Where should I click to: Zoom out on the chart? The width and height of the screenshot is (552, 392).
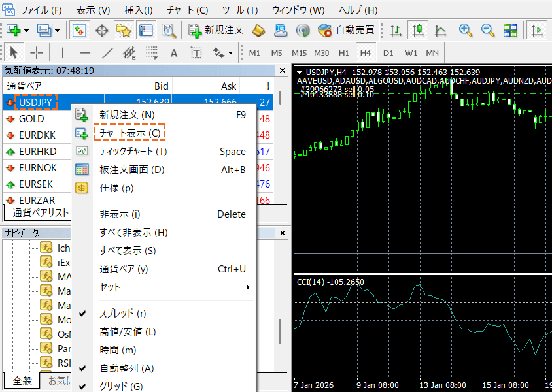[488, 30]
